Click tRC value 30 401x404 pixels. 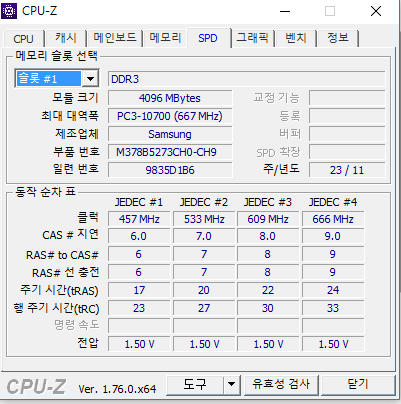pyautogui.click(x=268, y=308)
